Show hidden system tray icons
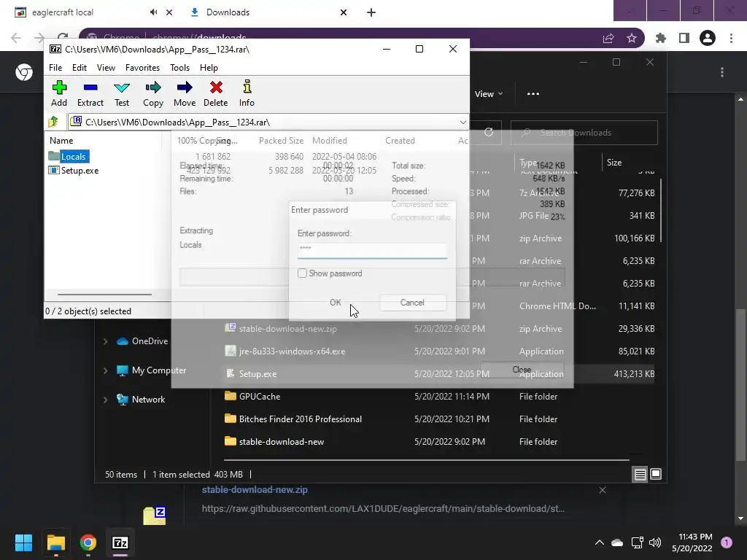The width and height of the screenshot is (747, 560). click(x=600, y=542)
